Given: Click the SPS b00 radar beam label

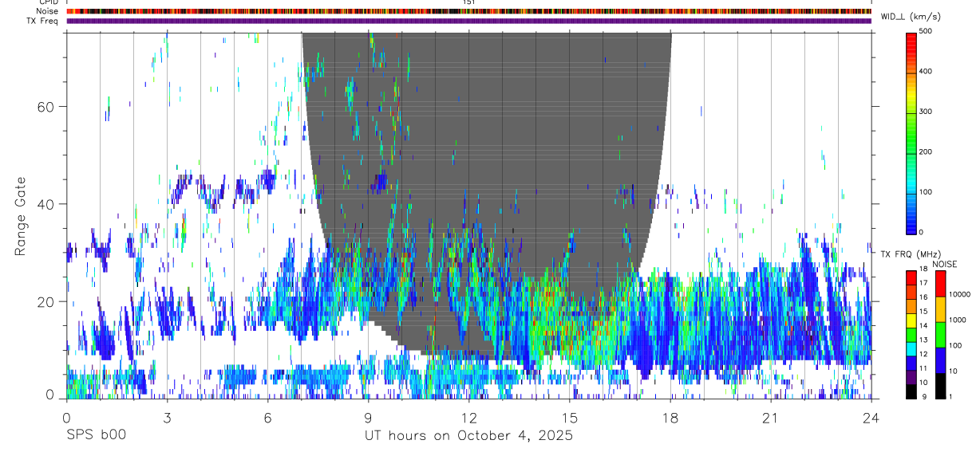Looking at the screenshot, I should [95, 435].
